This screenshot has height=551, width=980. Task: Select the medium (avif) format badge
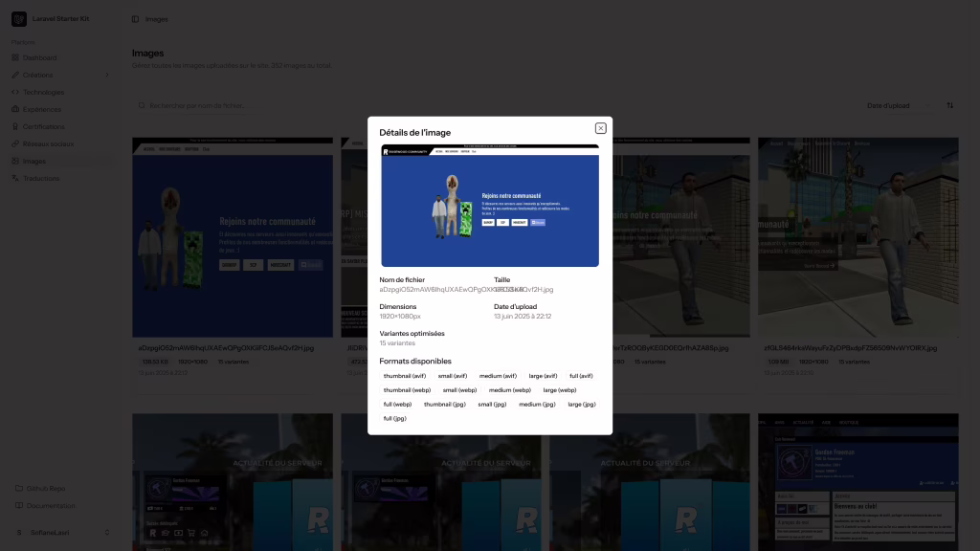pos(498,376)
